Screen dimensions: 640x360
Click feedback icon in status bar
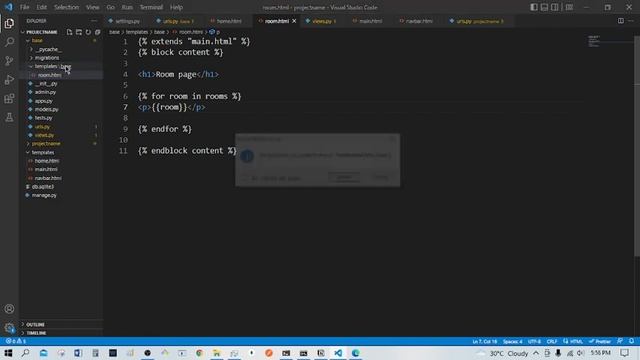(620, 341)
